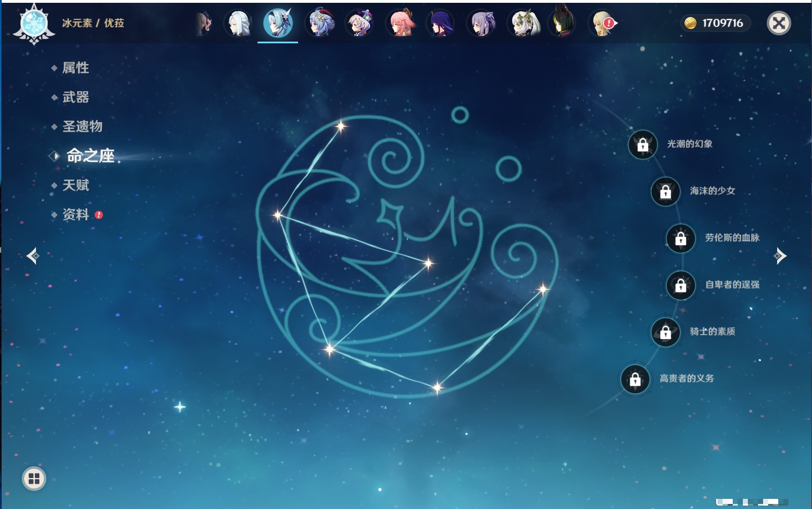Open the blonde character portrait with red alert
The width and height of the screenshot is (812, 509).
click(602, 24)
